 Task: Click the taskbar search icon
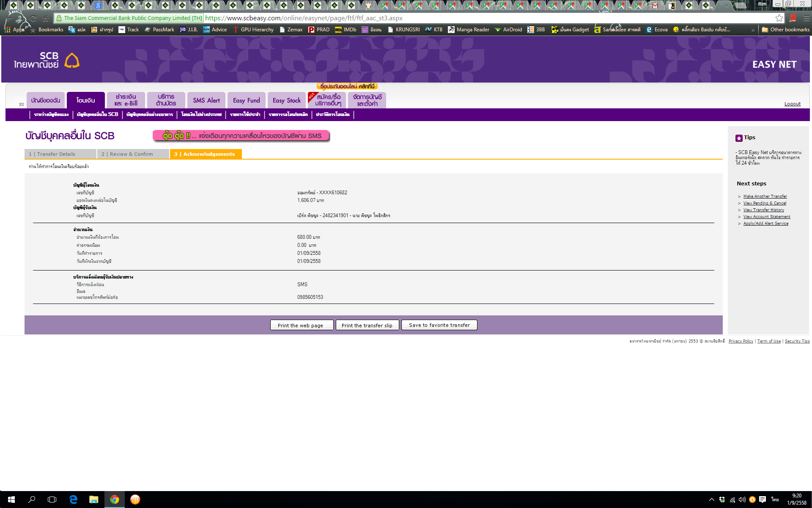[32, 500]
